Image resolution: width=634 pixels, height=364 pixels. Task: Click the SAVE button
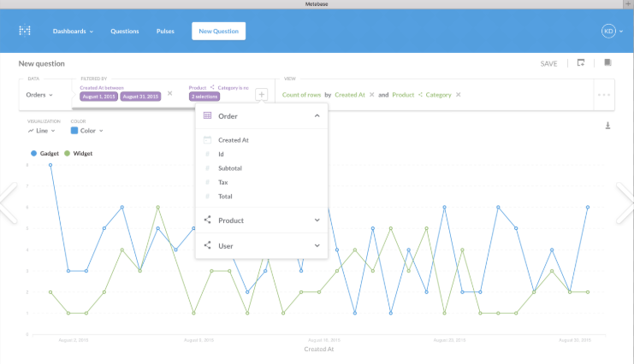(548, 64)
